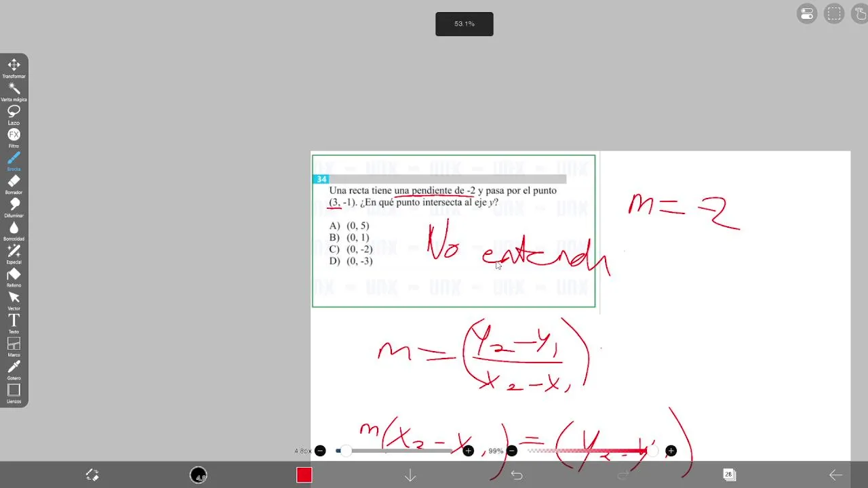Image resolution: width=868 pixels, height=488 pixels.
Task: Open layers panel showing 28
Action: tap(729, 474)
